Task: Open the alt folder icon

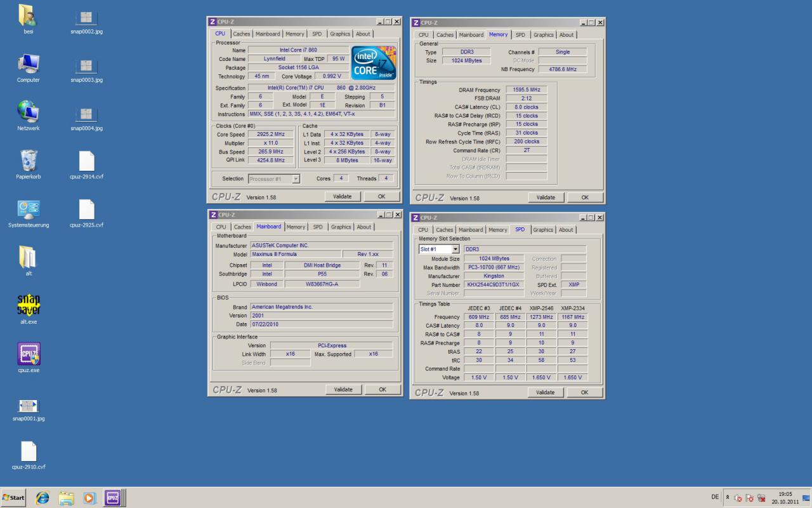Action: tap(28, 260)
